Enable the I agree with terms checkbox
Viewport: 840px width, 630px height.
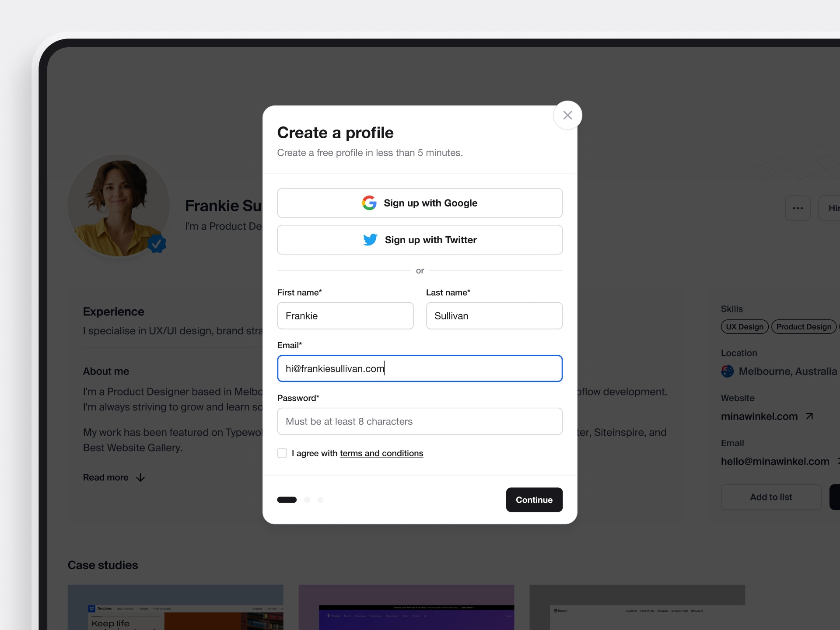[x=282, y=453]
